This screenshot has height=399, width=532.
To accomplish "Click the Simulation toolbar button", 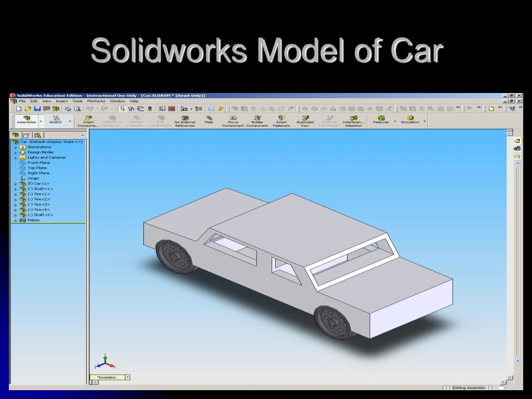I will click(x=410, y=120).
